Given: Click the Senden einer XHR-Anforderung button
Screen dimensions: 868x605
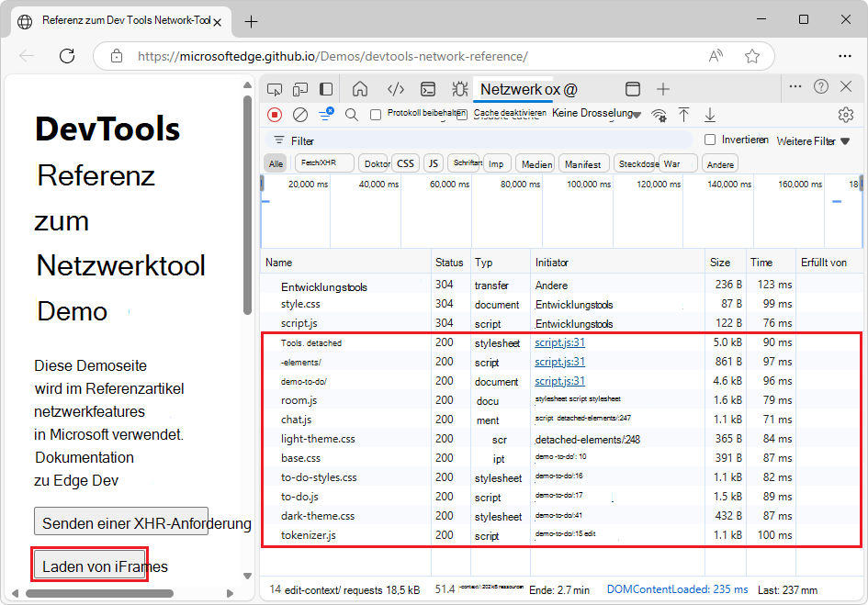Looking at the screenshot, I should [x=121, y=522].
